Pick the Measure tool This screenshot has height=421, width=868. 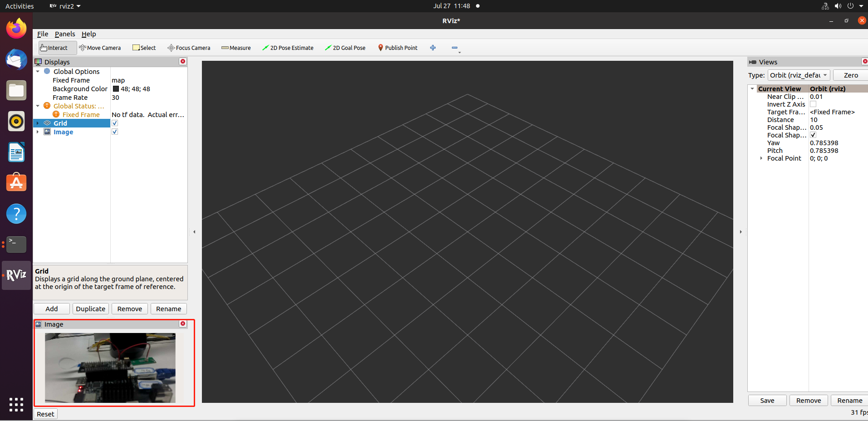pos(236,48)
